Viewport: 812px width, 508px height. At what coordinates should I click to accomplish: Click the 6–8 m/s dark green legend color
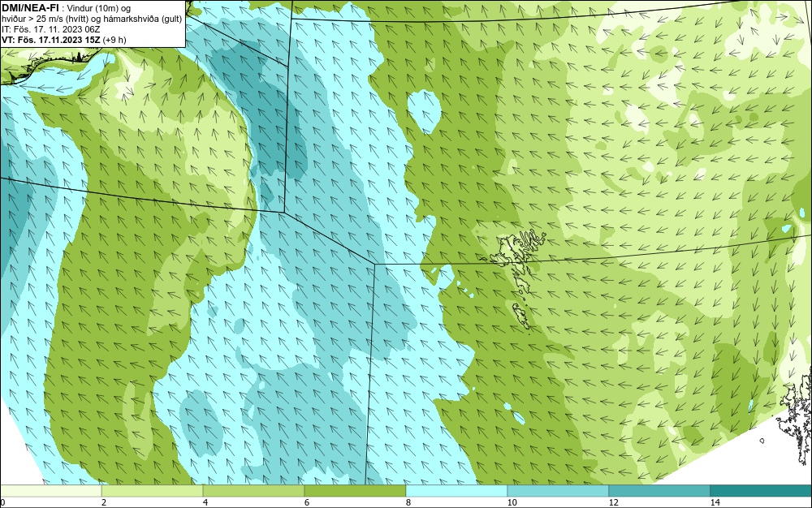(356, 490)
